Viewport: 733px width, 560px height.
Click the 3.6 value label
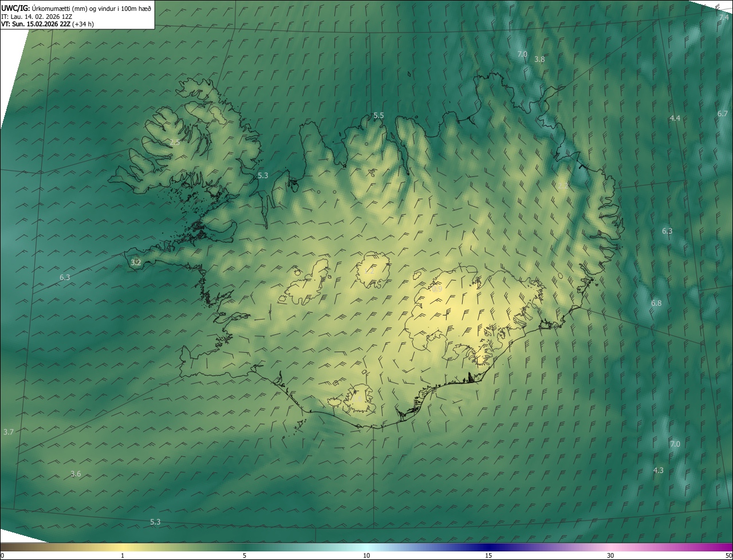tap(76, 474)
